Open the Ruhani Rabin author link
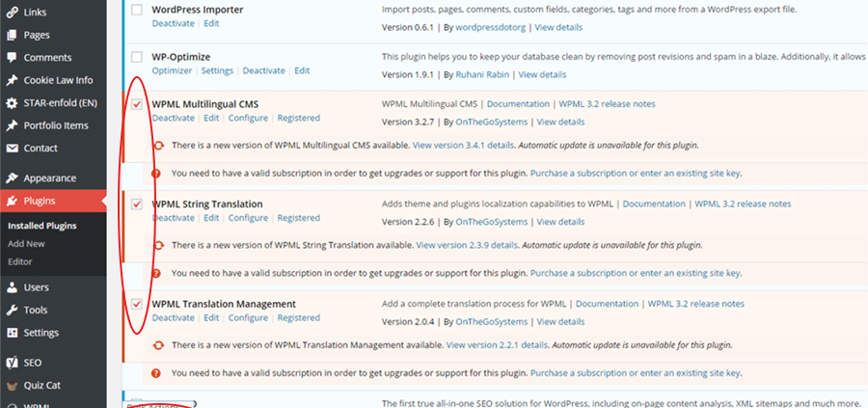The width and height of the screenshot is (868, 408). (483, 74)
